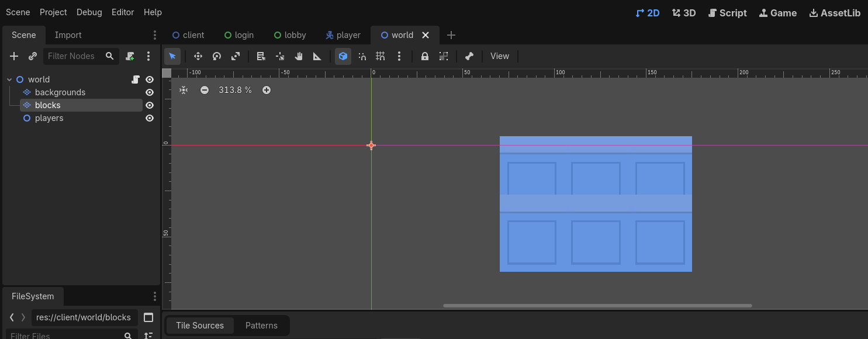Screen dimensions: 868x339
Task: Switch to the player scene tab
Action: coord(343,35)
